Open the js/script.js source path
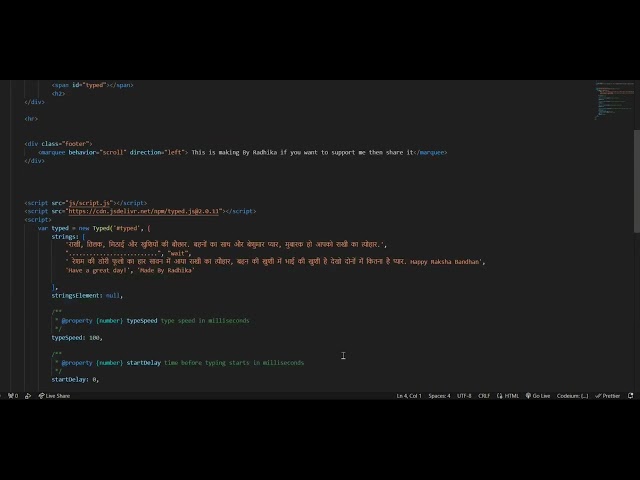 (89, 203)
